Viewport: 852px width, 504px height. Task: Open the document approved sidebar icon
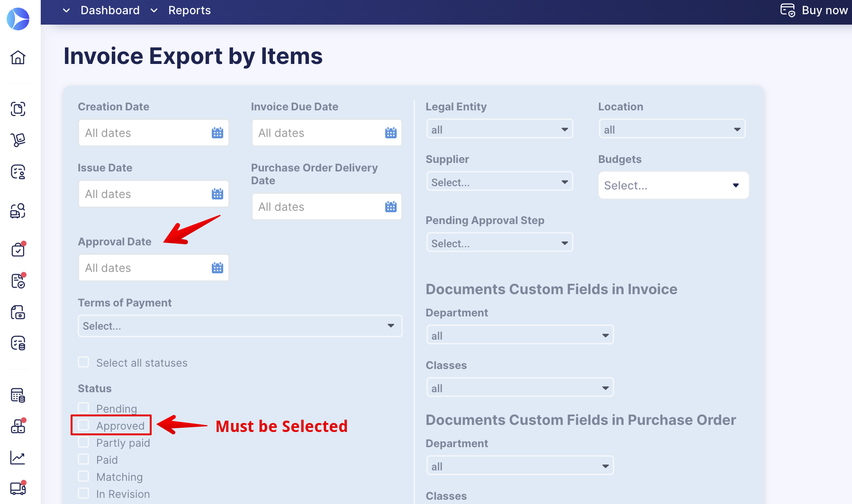[18, 281]
